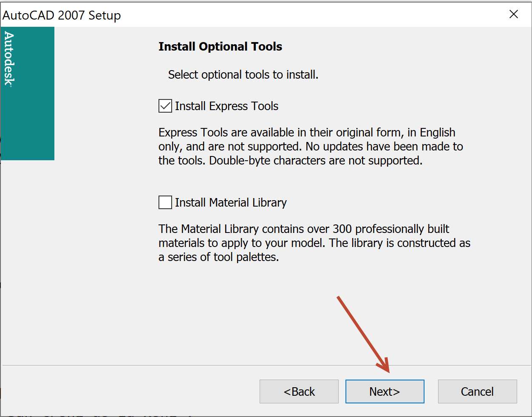Go to previous step with <Back button
Image resolution: width=532 pixels, height=417 pixels.
[x=299, y=391]
